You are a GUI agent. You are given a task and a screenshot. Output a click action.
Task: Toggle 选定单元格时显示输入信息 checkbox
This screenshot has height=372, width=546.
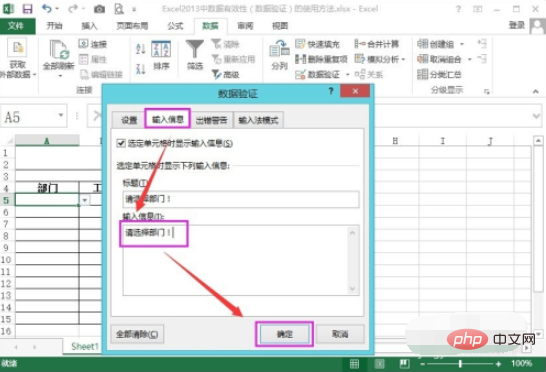tap(121, 143)
